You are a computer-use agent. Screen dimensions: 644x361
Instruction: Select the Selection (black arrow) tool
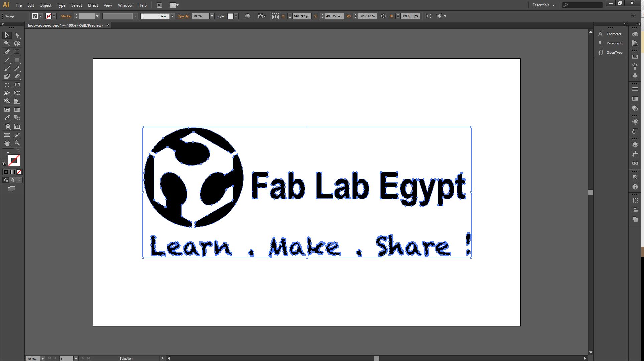click(x=7, y=35)
